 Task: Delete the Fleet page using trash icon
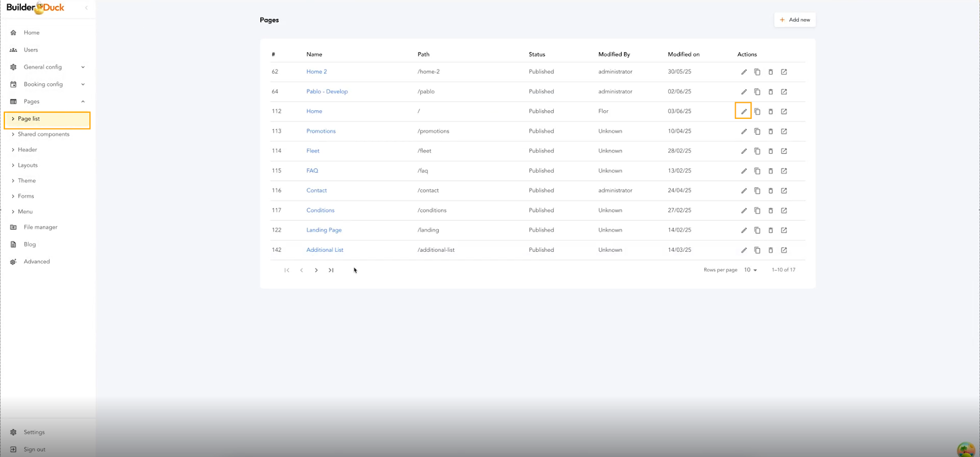[771, 151]
